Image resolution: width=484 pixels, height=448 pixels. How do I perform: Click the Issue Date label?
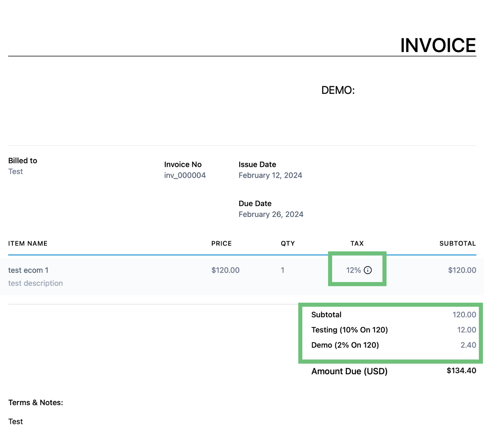[257, 165]
